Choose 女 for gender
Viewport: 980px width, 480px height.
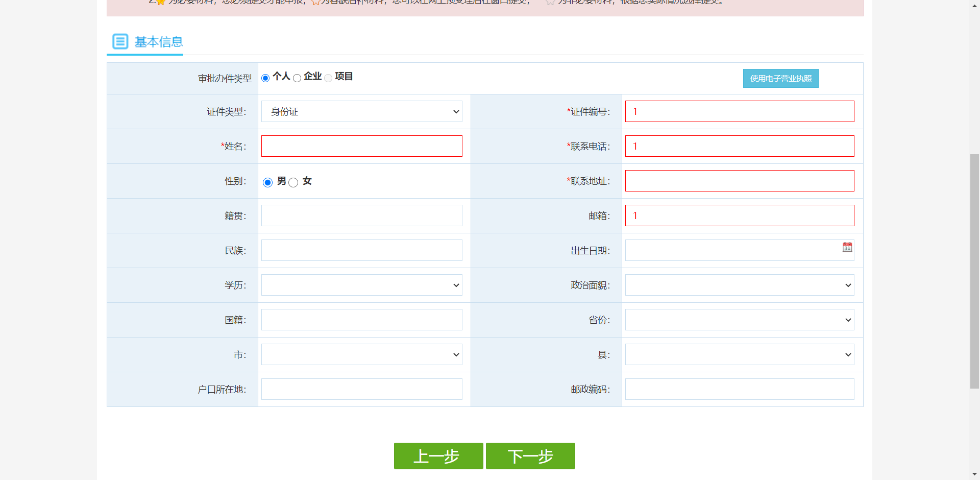tap(293, 182)
